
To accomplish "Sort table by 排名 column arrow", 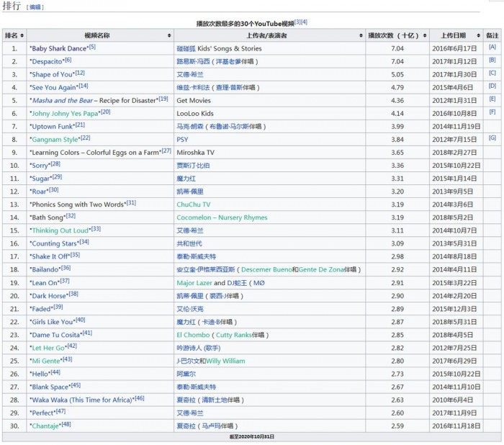I will click(x=23, y=35).
